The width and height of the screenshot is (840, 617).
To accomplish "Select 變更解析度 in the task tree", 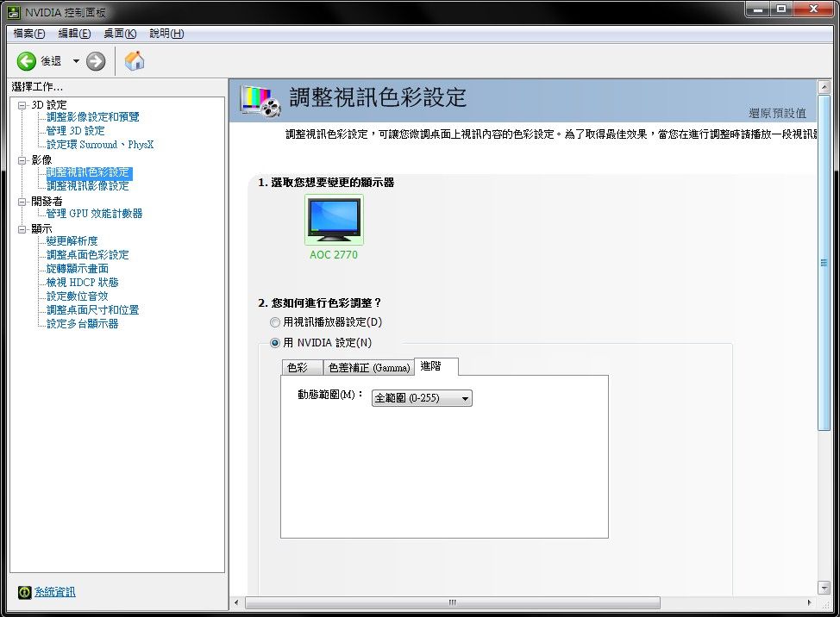I will (72, 241).
